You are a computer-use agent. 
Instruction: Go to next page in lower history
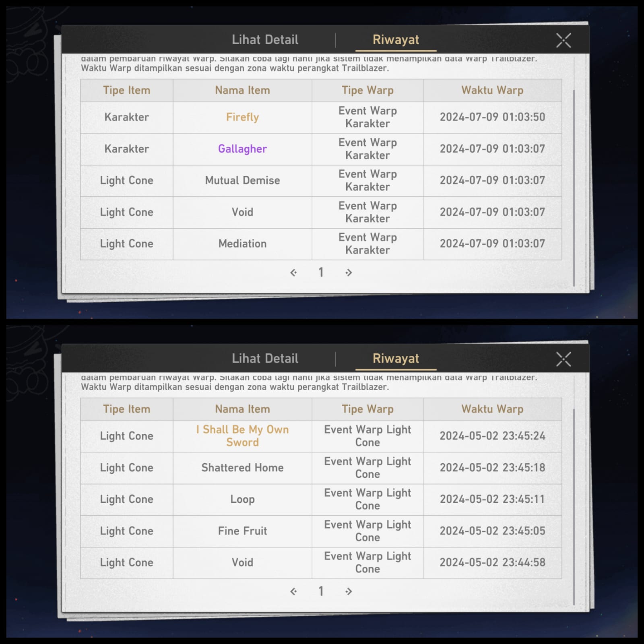(x=349, y=591)
